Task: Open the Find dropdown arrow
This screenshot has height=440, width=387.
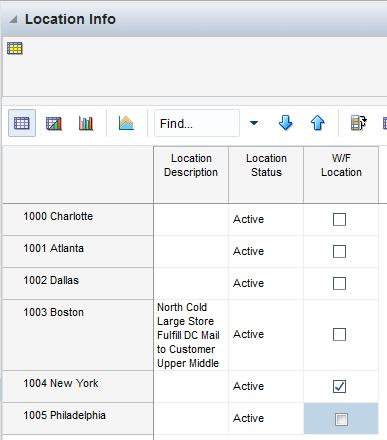Action: (254, 123)
